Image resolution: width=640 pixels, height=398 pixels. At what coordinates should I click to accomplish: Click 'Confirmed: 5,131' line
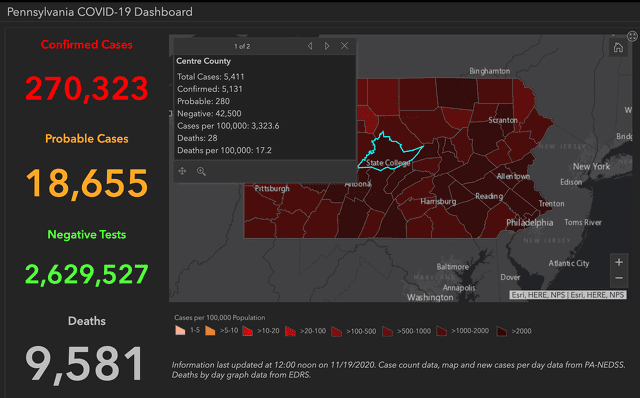(210, 89)
